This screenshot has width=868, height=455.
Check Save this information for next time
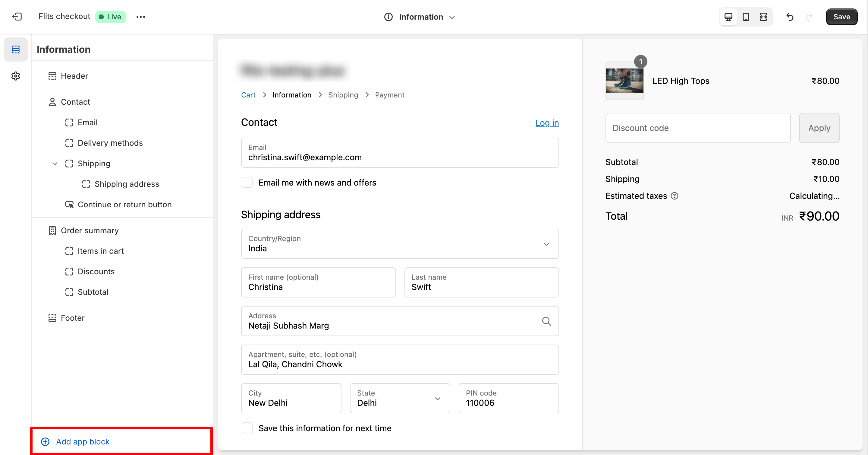pos(247,428)
